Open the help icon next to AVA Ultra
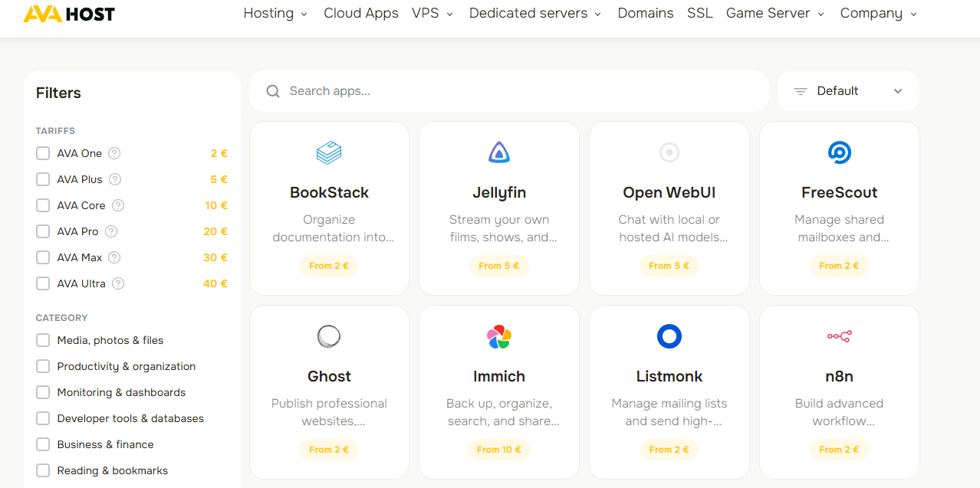The image size is (980, 488). (x=118, y=283)
